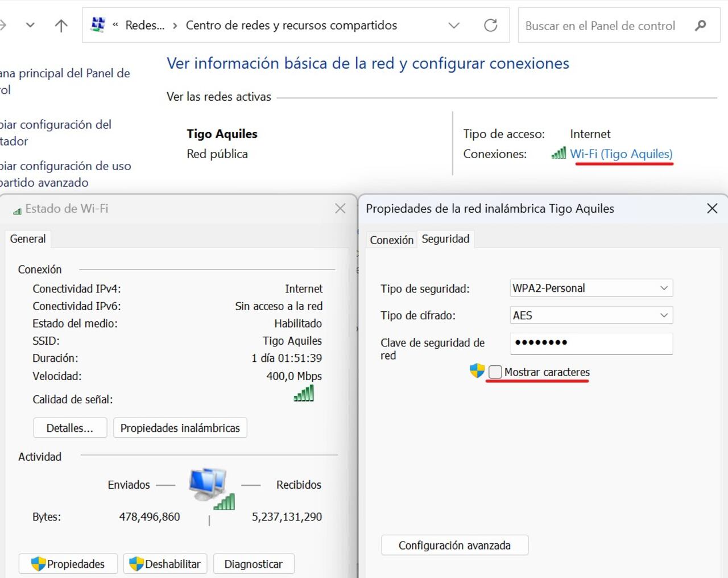Click the UAC shield on the Propiedades button
Screen dimensions: 728x578
click(40, 564)
